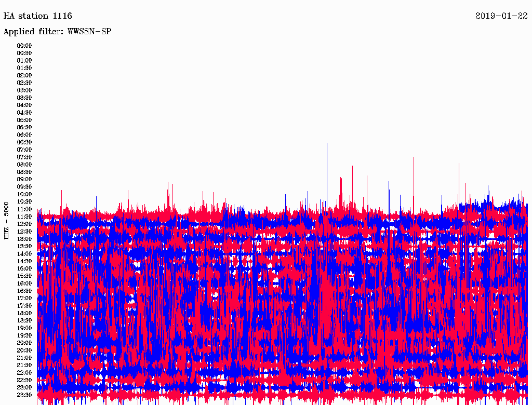The image size is (532, 405).
Task: Select the 16:30 time label
Action: 24,291
